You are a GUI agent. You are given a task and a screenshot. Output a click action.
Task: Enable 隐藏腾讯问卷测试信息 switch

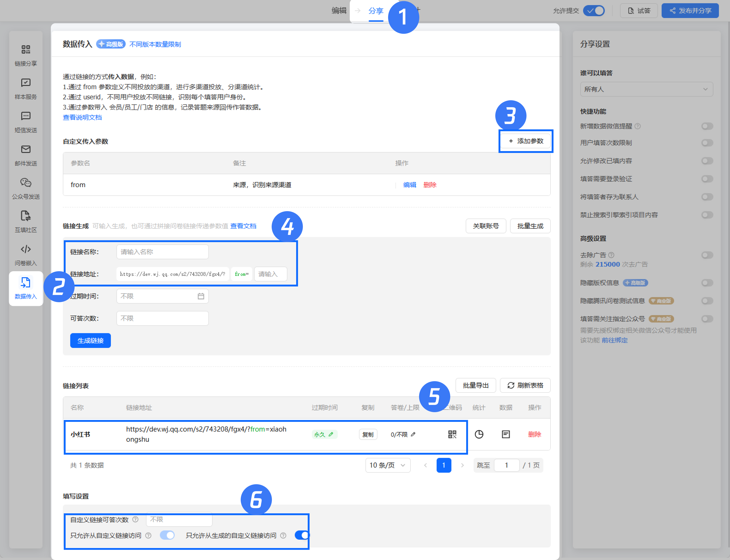tap(707, 301)
